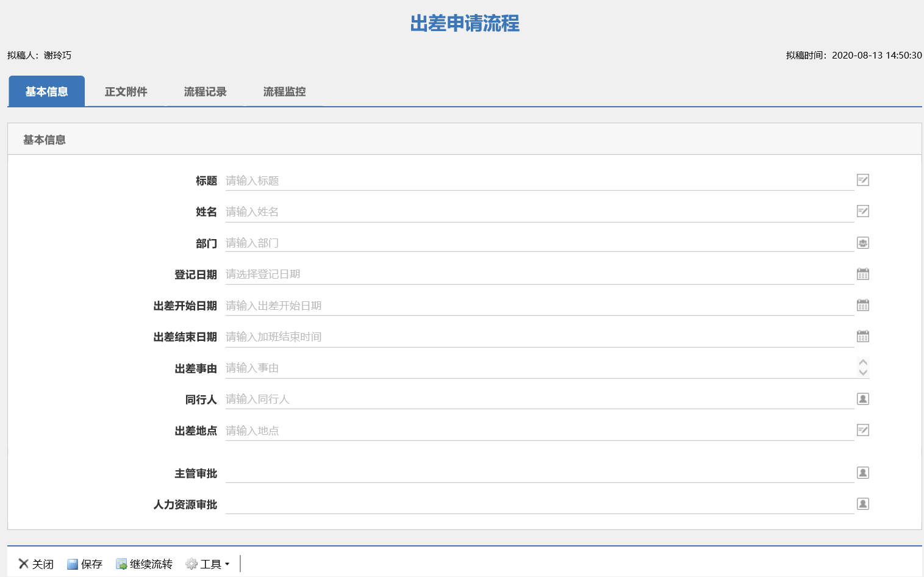
Task: Open person picker icon for 同行人
Action: point(862,399)
